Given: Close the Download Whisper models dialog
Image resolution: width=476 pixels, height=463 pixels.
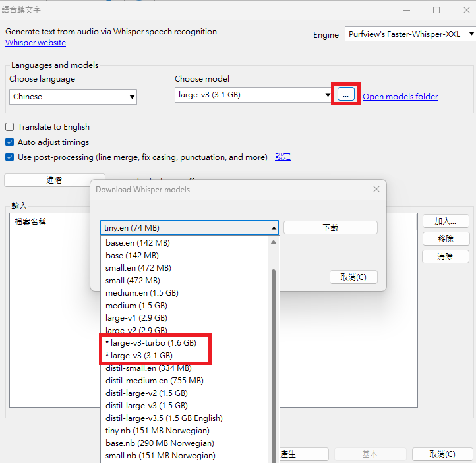Looking at the screenshot, I should [376, 190].
